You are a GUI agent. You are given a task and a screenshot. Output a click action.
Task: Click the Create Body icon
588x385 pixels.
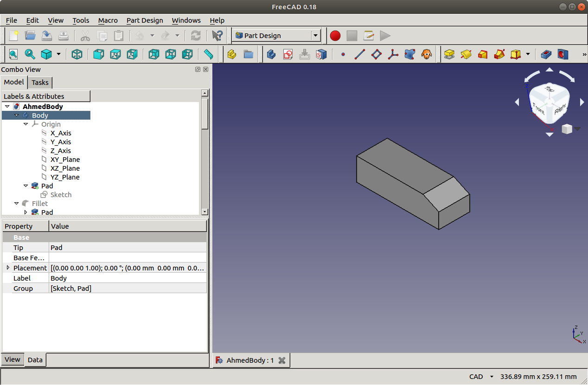272,54
